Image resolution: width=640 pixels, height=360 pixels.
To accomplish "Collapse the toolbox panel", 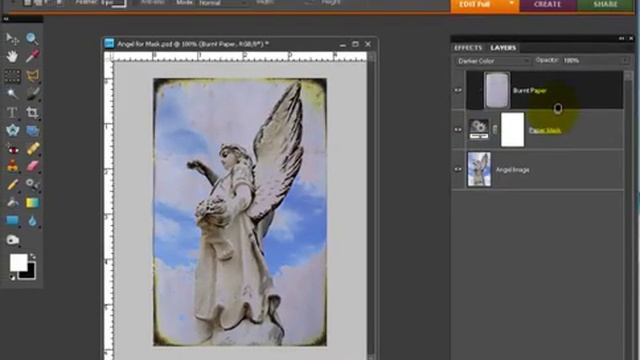I will 6,19.
